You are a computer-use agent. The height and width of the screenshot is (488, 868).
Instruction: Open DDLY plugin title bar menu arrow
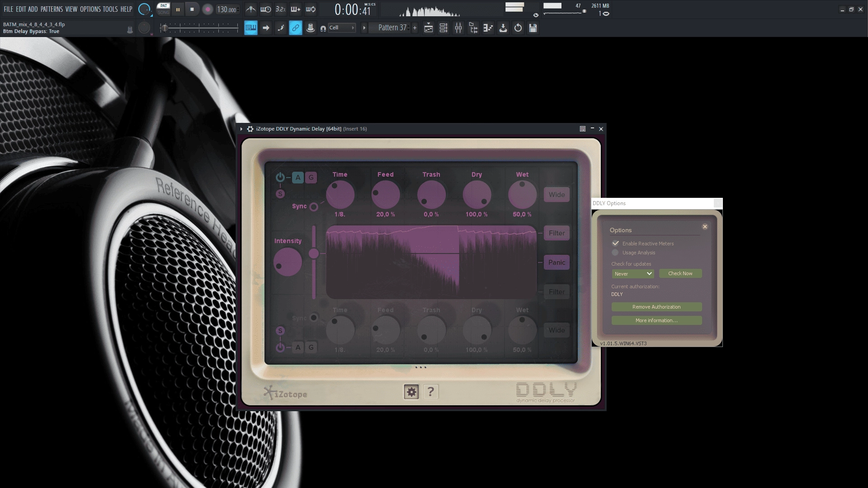241,129
